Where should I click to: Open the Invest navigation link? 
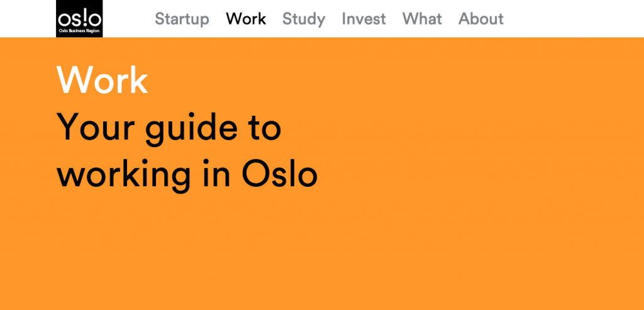[364, 19]
